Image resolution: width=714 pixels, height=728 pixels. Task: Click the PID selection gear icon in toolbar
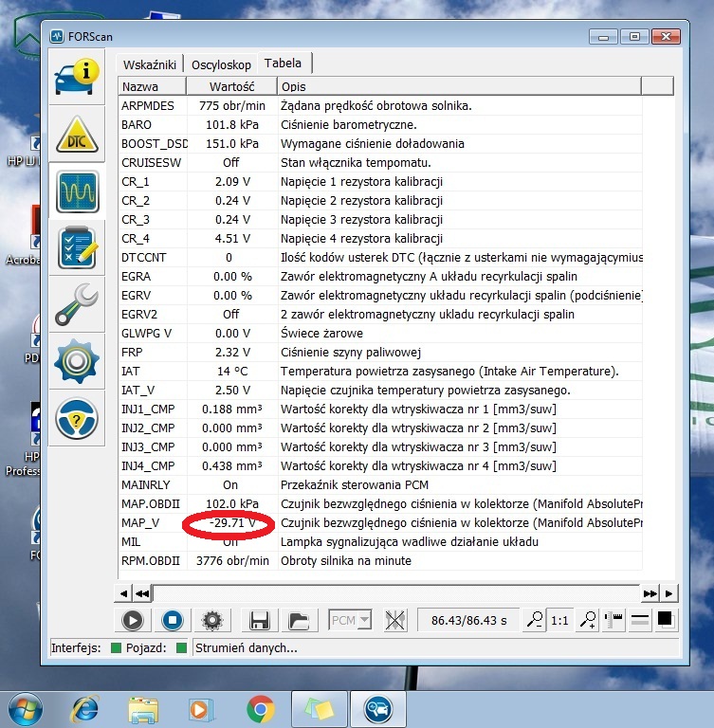(x=211, y=621)
